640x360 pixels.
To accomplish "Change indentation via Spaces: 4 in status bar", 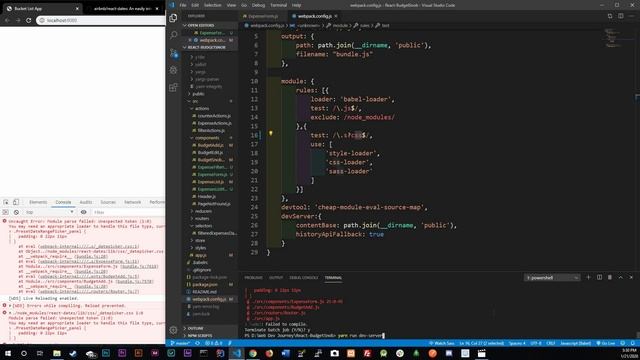I will coord(517,343).
